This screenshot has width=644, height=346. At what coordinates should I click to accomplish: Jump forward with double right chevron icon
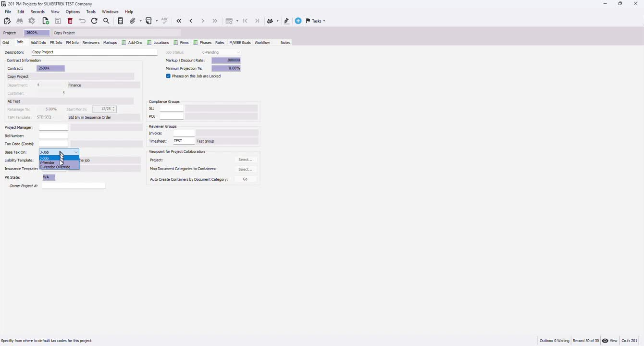click(215, 21)
